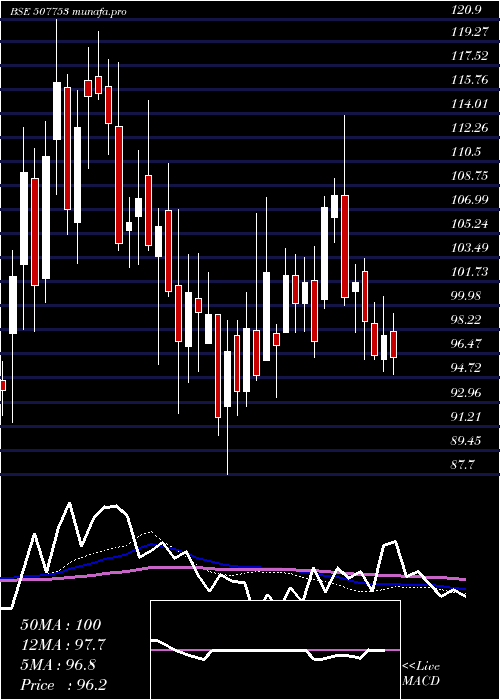Select the 114.01 price axis label
Screen dimensions: 500x700
[x=469, y=104]
